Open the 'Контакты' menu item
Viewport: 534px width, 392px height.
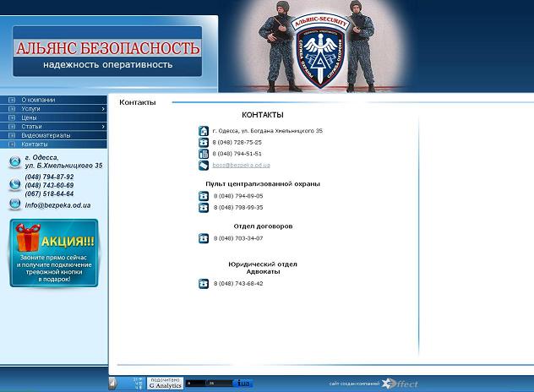53,144
